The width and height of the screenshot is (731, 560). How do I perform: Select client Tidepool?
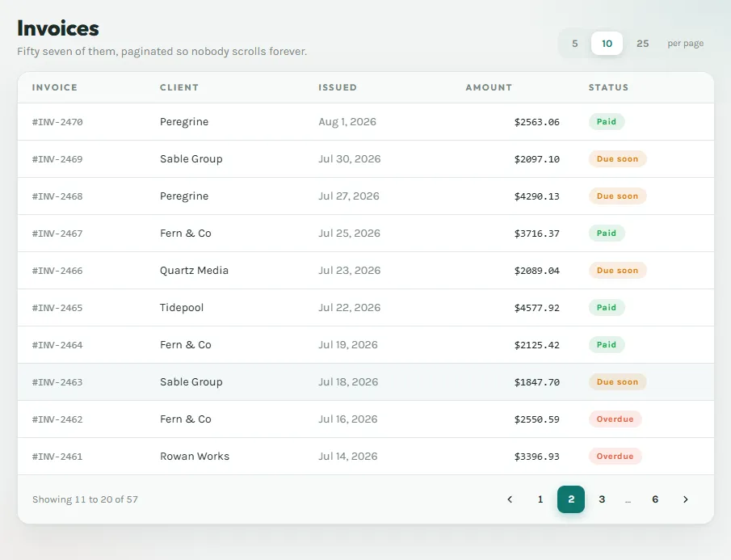(182, 308)
